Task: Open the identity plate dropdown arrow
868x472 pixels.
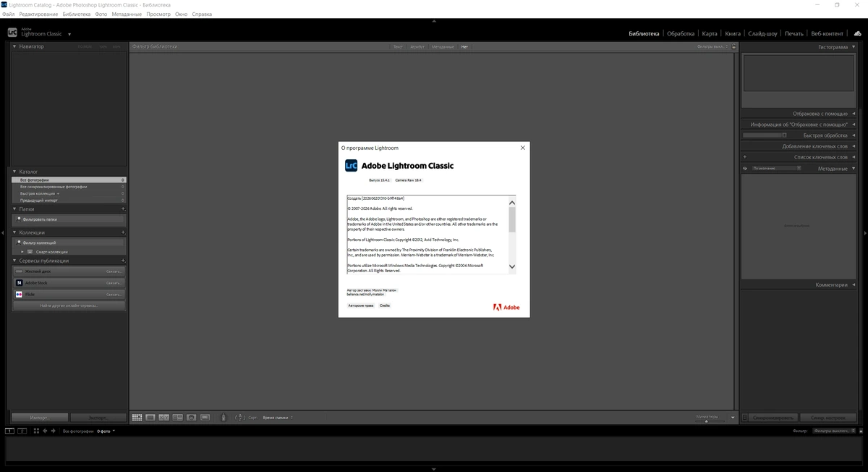Action: click(69, 35)
